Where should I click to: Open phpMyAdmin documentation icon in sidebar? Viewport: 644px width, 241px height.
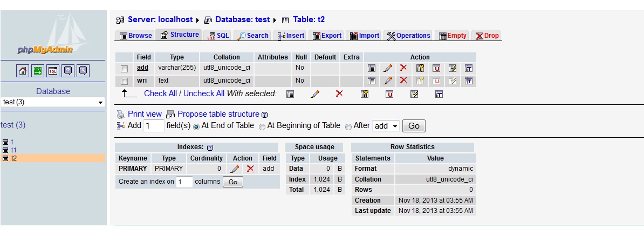pyautogui.click(x=68, y=71)
